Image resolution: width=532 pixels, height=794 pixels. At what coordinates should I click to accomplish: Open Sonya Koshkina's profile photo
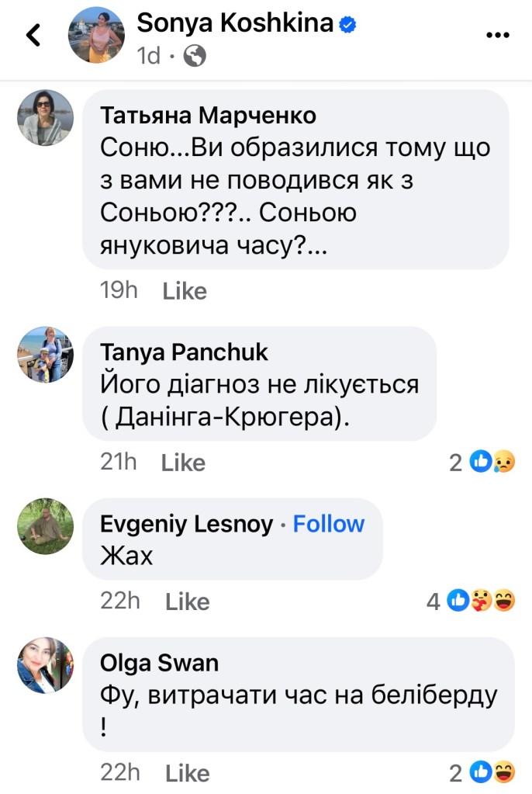[x=96, y=35]
